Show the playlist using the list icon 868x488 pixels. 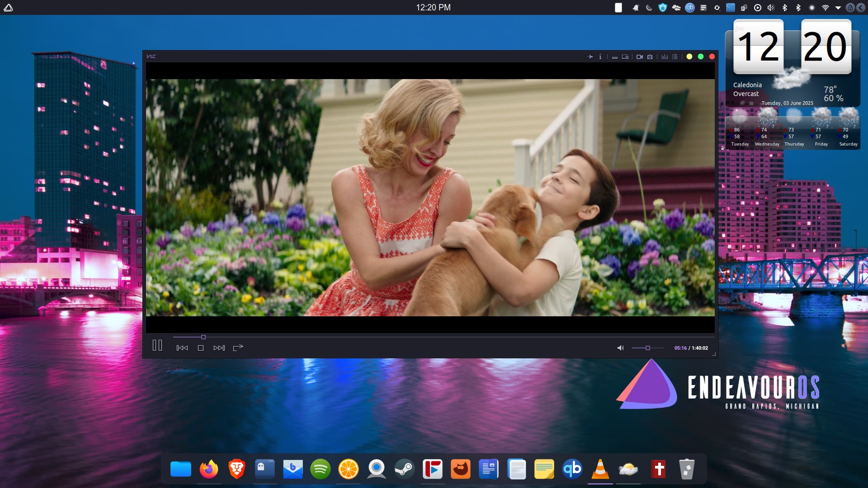point(675,57)
